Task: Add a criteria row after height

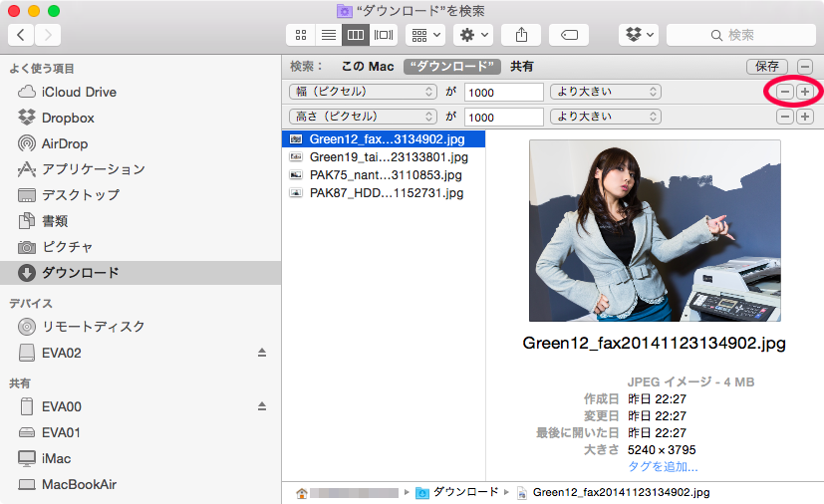Action: tap(804, 117)
